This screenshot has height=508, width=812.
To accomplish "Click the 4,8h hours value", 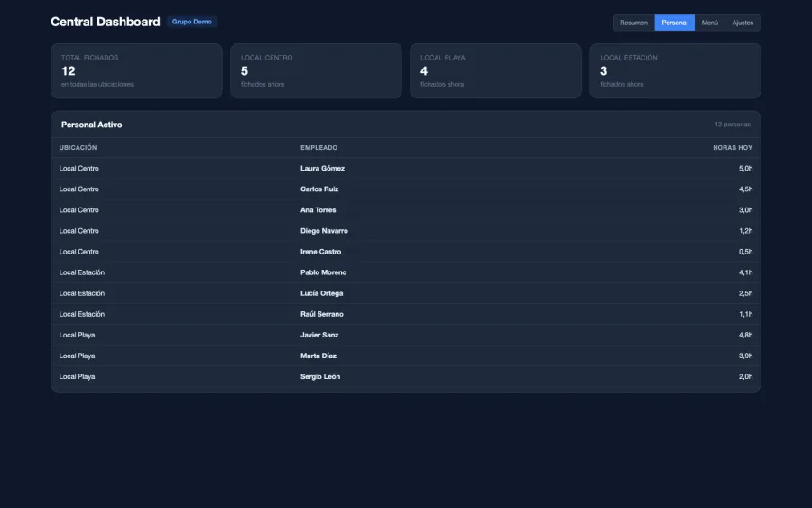I will pyautogui.click(x=745, y=335).
